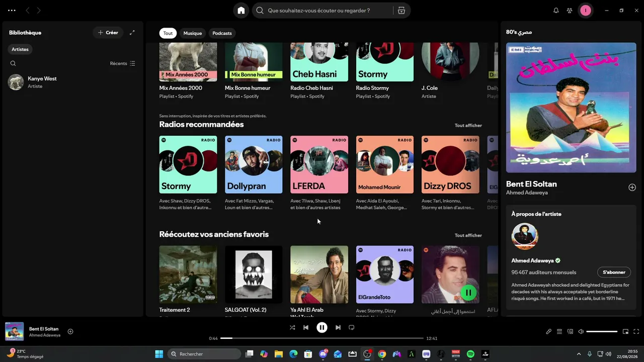Show all Radios recommandées
The image size is (644, 362).
(468, 125)
